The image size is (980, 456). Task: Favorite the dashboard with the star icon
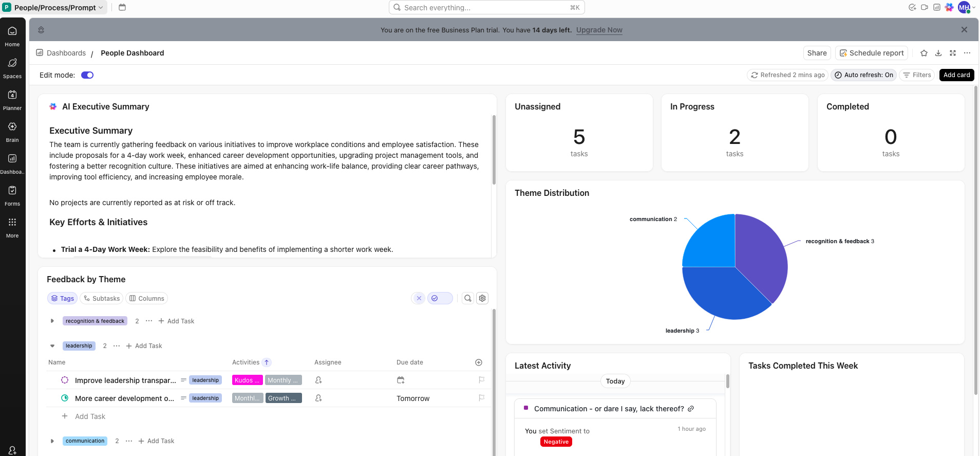point(924,53)
